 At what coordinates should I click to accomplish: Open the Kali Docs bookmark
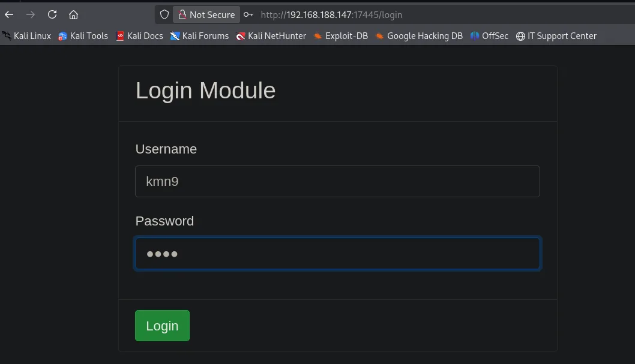[140, 36]
